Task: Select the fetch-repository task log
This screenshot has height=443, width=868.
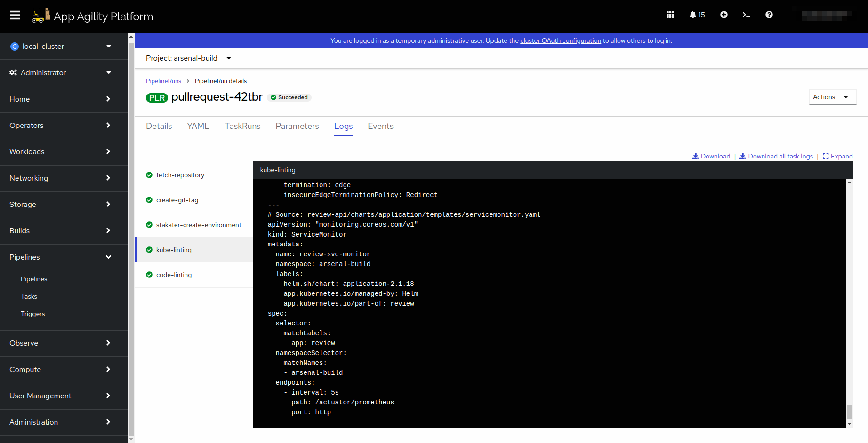Action: point(180,175)
